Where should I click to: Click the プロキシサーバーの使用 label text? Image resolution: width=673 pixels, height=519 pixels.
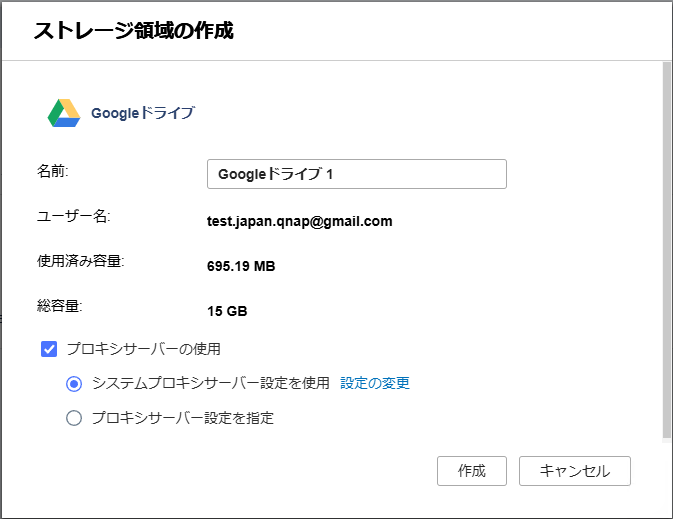(143, 349)
